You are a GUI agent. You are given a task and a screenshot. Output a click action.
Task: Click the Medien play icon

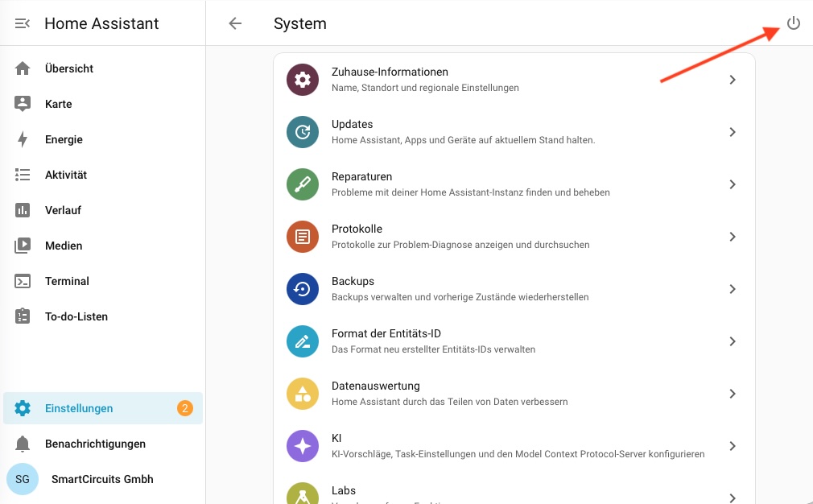click(23, 246)
